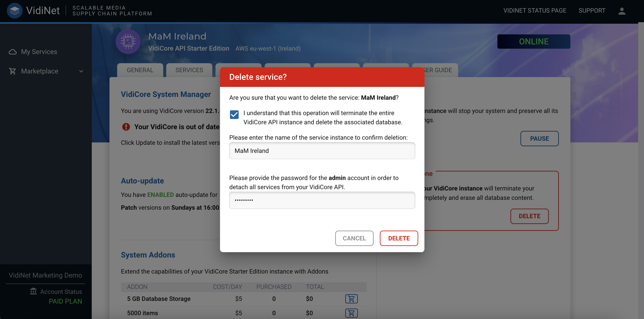This screenshot has width=644, height=319.
Task: Focus the admin password field
Action: click(x=322, y=200)
